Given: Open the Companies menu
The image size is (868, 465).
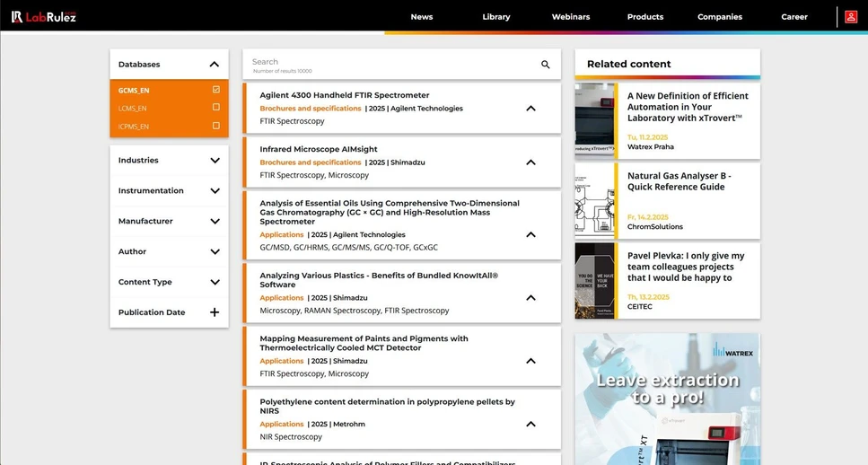Looking at the screenshot, I should coord(720,16).
